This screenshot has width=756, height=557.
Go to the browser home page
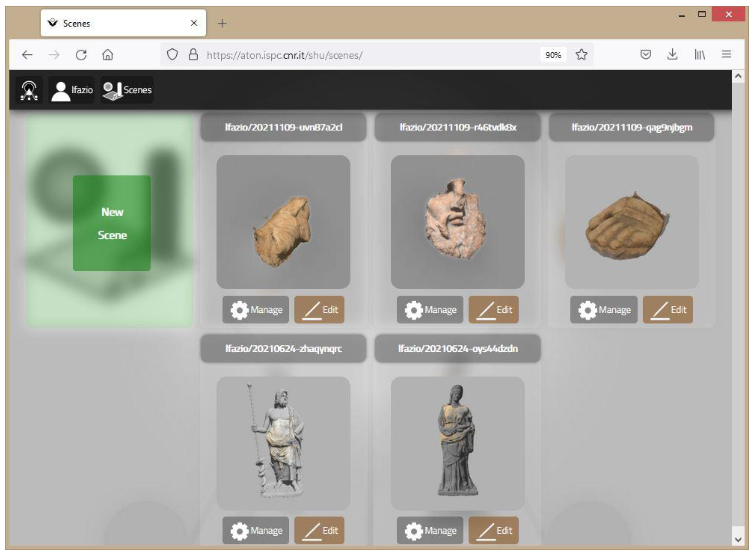(108, 55)
